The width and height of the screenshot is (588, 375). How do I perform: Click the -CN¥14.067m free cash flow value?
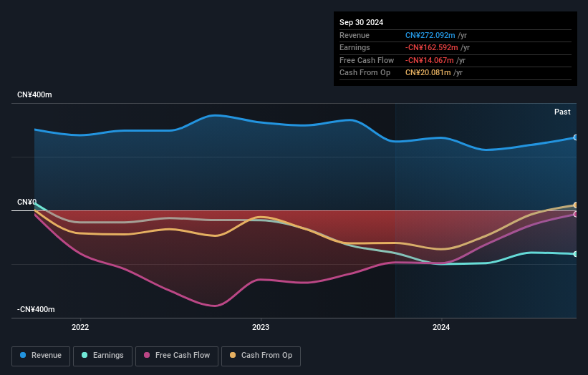point(430,60)
